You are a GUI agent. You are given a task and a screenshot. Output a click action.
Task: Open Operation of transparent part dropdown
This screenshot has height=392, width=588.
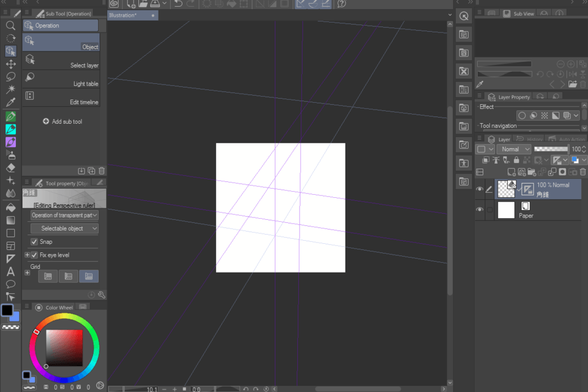[64, 216]
